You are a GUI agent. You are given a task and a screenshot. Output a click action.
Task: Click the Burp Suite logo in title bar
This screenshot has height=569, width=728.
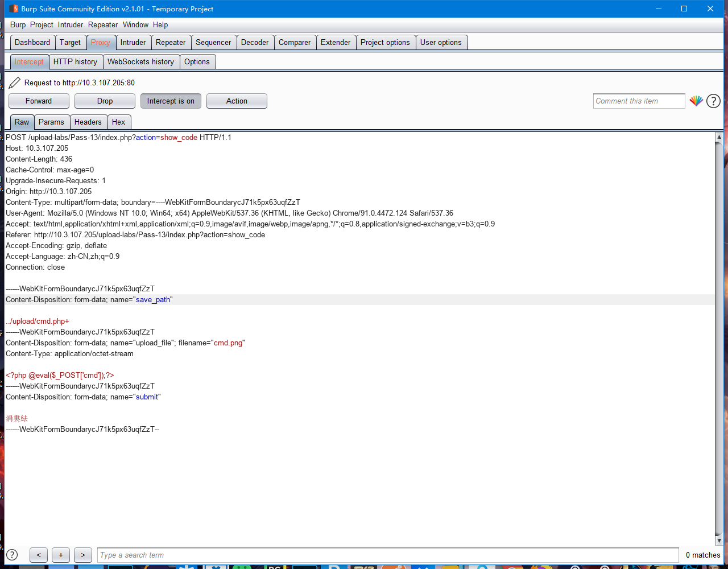(14, 9)
